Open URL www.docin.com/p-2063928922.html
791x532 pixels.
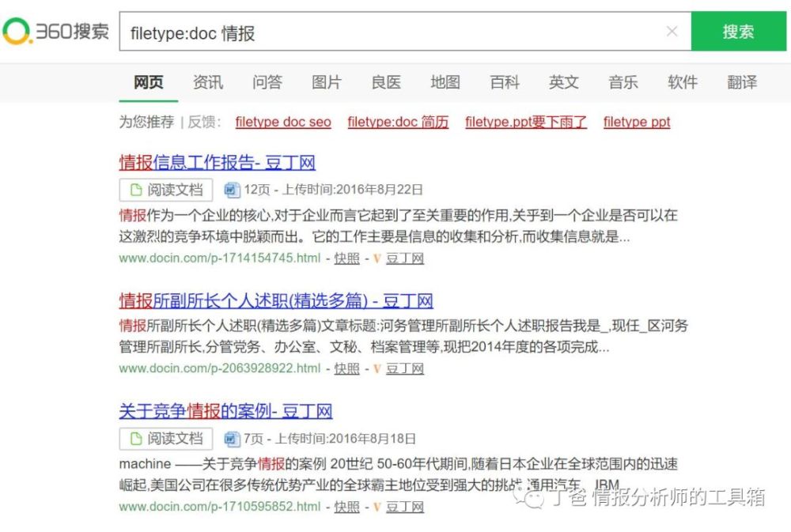[x=219, y=368]
